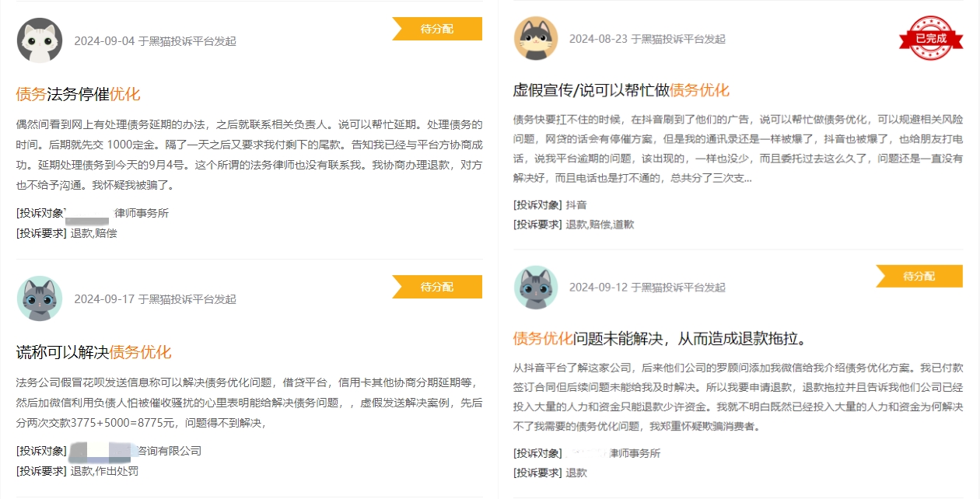The height and width of the screenshot is (499, 980).
Task: Click the complaint target 抖音
Action: tap(576, 205)
